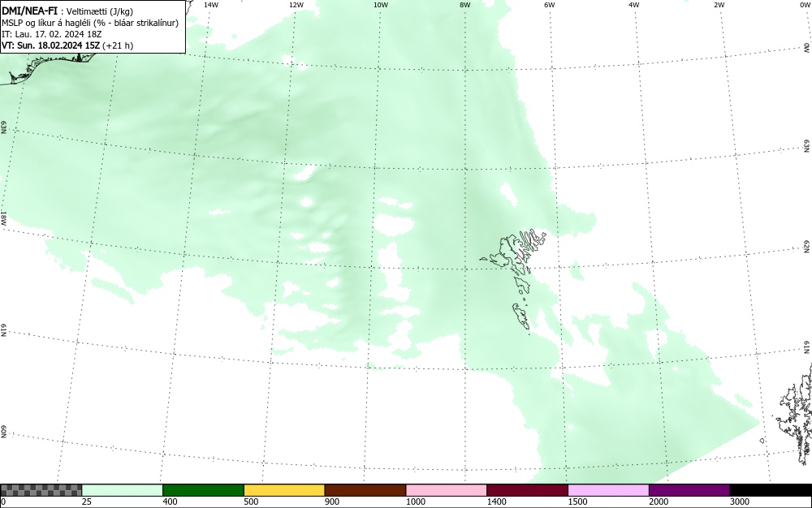Image resolution: width=812 pixels, height=508 pixels.
Task: Click the dark purple 2000–3000 legend swatch
Action: (x=689, y=490)
